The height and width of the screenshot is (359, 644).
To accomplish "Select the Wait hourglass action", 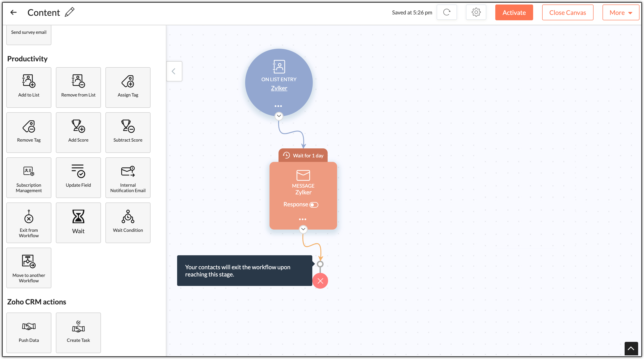I will click(x=78, y=223).
